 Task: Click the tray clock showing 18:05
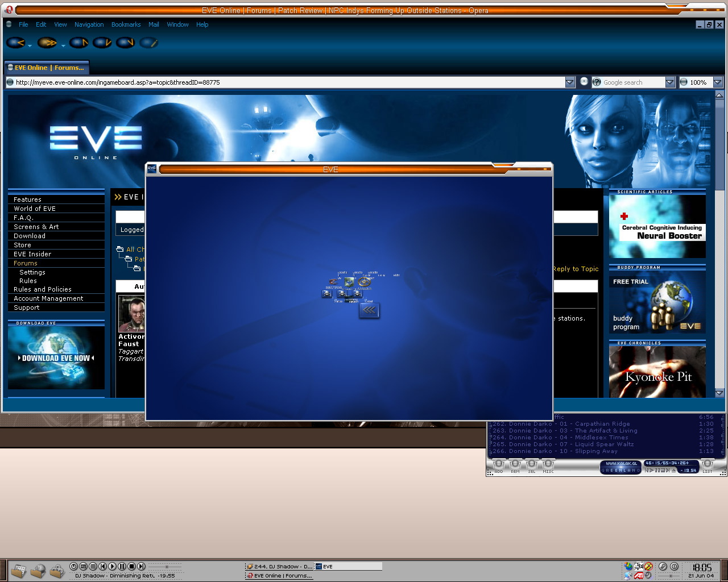tap(701, 567)
